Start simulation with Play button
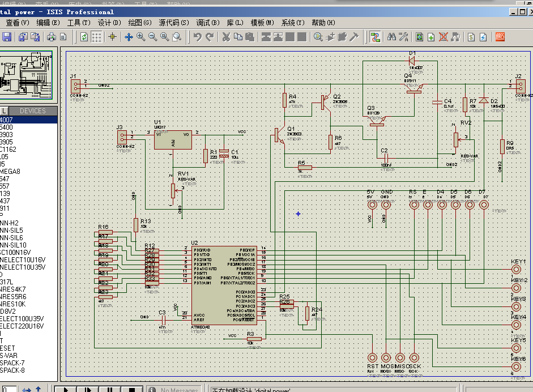The height and width of the screenshot is (392, 533). [x=66, y=389]
